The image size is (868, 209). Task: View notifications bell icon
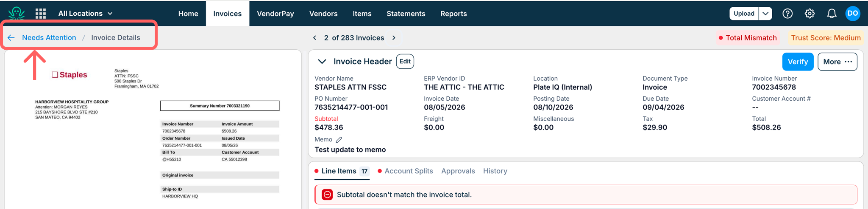[832, 14]
